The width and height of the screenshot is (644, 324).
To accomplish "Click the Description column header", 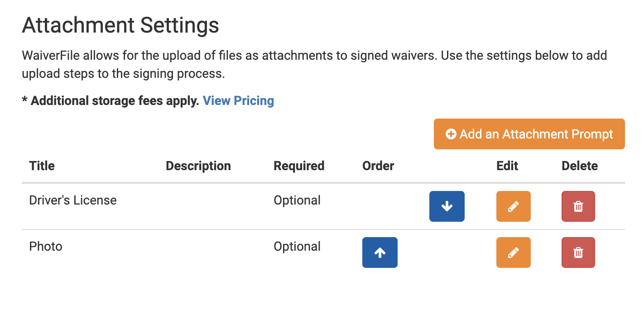I will click(198, 166).
